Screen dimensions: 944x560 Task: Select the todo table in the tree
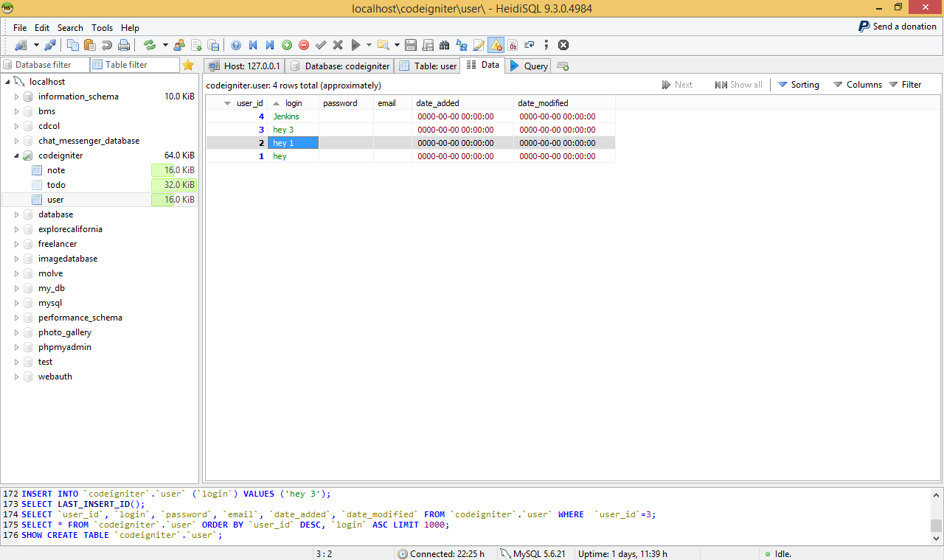56,185
